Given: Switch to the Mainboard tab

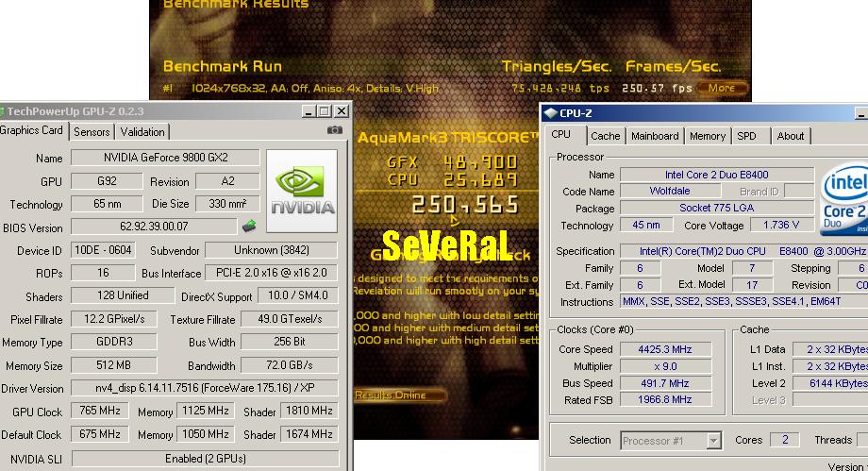Looking at the screenshot, I should [x=655, y=136].
